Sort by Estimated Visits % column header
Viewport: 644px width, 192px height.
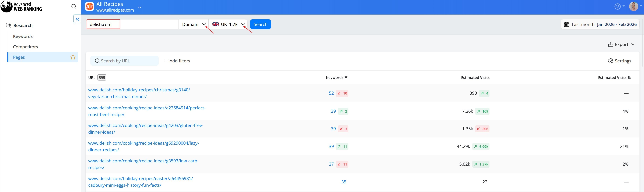614,78
